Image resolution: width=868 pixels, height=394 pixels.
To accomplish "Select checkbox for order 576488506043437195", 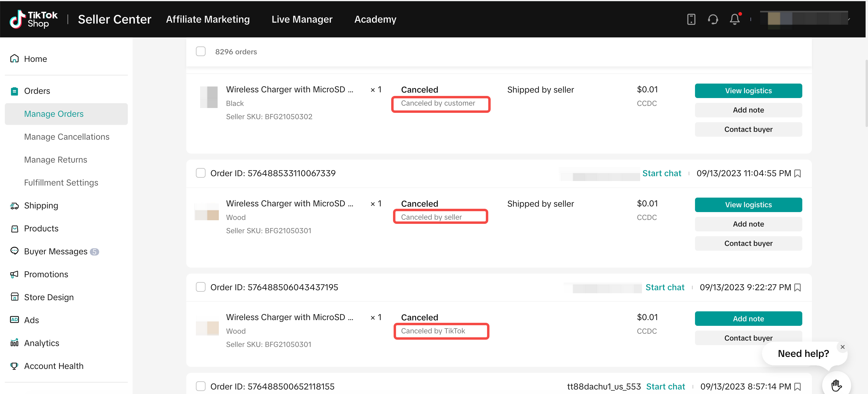I will 200,287.
